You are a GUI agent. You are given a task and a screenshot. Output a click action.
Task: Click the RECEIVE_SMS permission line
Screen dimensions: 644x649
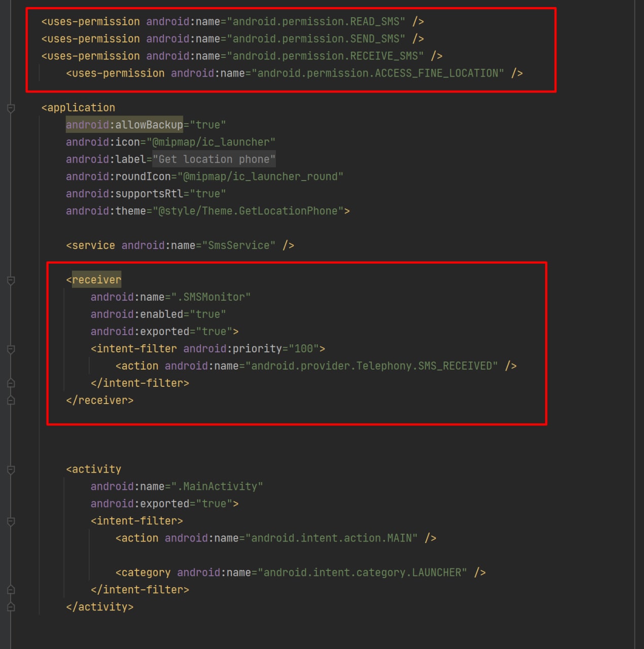pyautogui.click(x=242, y=56)
